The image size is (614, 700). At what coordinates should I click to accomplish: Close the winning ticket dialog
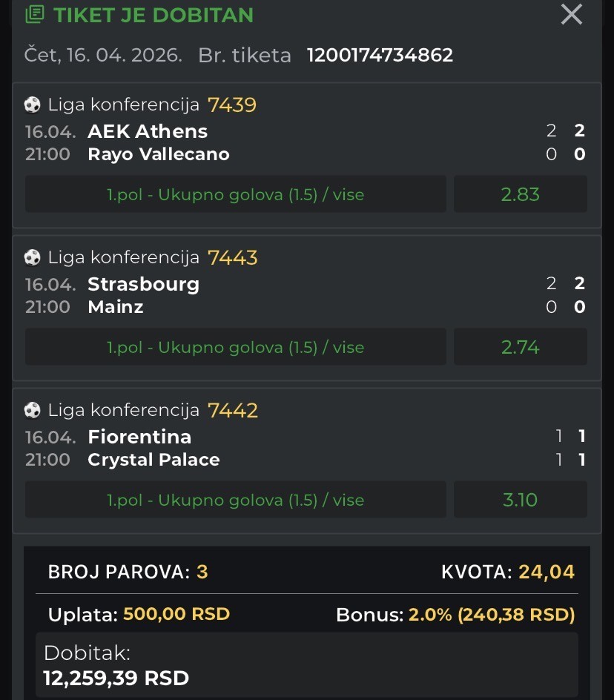[x=571, y=14]
